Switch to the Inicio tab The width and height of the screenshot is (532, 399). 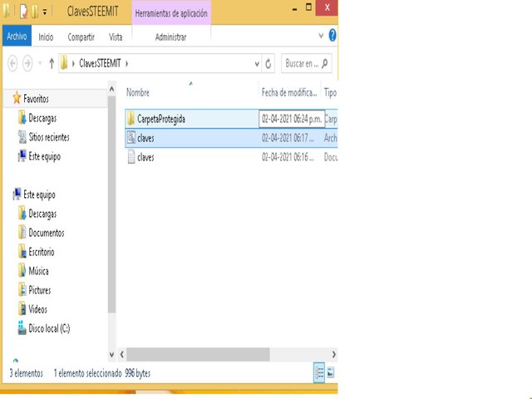pyautogui.click(x=46, y=37)
